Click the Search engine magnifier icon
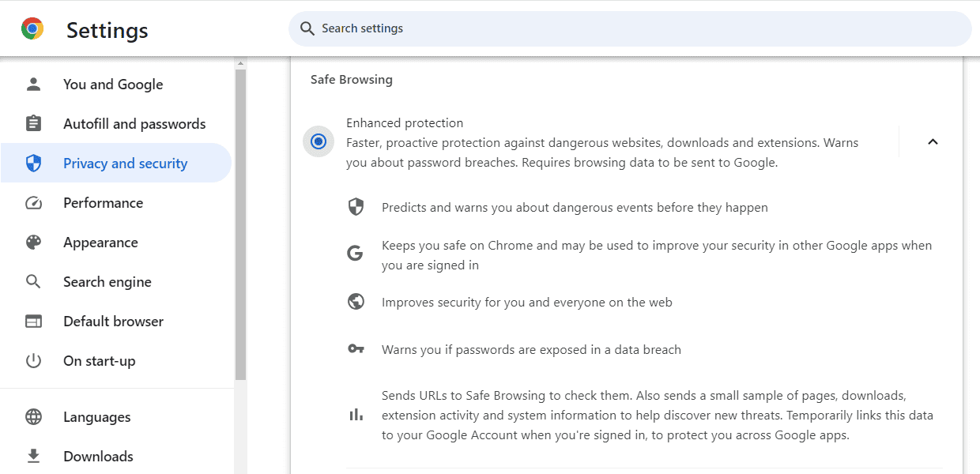980x474 pixels. (33, 281)
